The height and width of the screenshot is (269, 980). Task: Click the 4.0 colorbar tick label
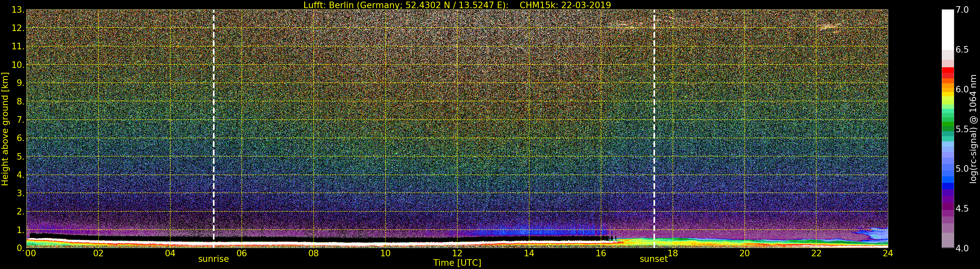[962, 248]
